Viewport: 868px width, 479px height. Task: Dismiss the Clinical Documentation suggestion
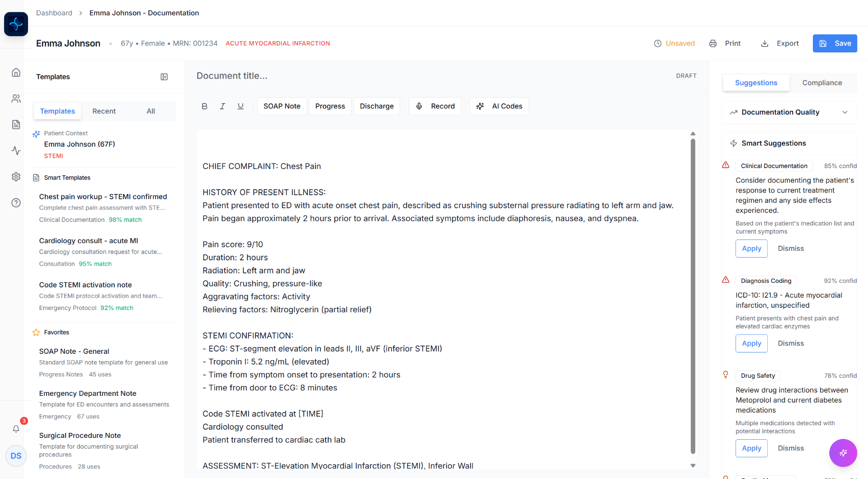791,249
